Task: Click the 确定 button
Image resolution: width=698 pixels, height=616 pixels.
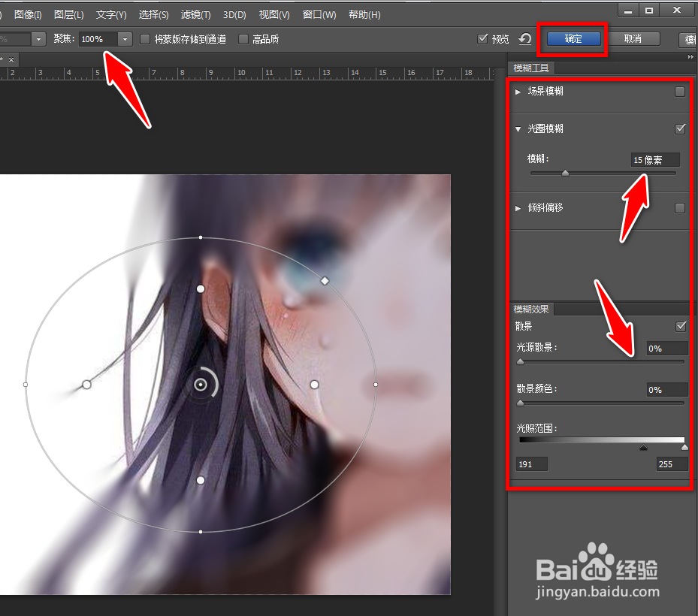Action: tap(573, 39)
